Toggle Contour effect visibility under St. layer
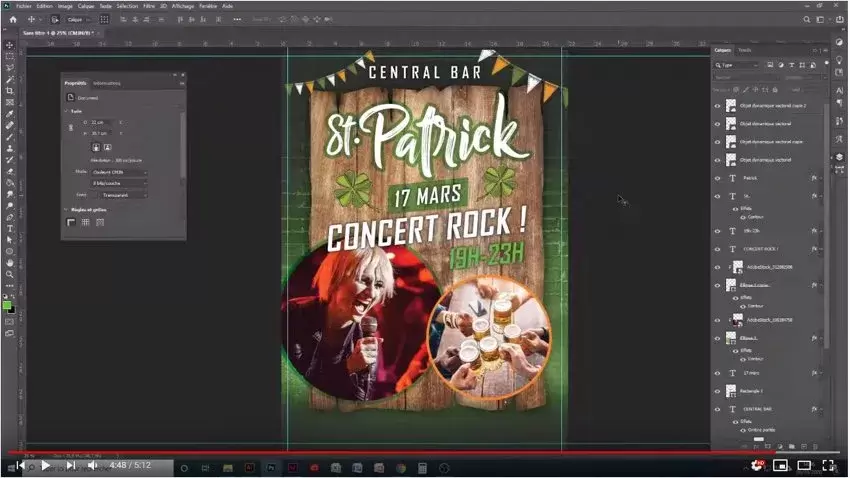The height and width of the screenshot is (478, 850). point(743,217)
